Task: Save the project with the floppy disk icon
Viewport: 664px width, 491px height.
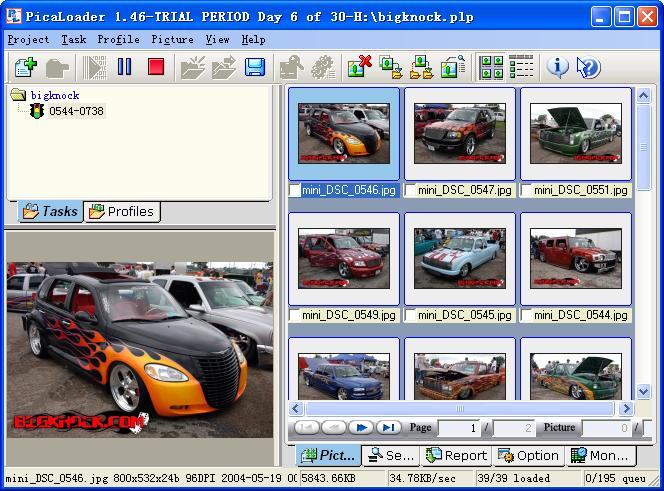Action: [x=255, y=68]
